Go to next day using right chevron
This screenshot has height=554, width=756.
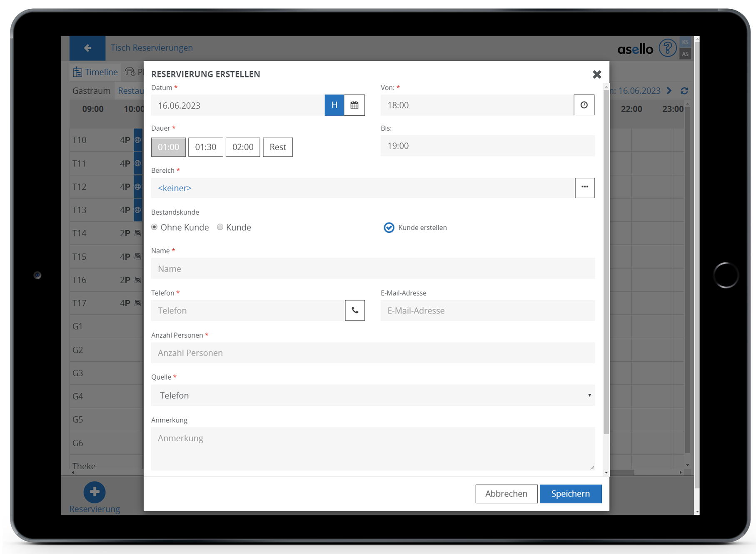click(x=669, y=91)
